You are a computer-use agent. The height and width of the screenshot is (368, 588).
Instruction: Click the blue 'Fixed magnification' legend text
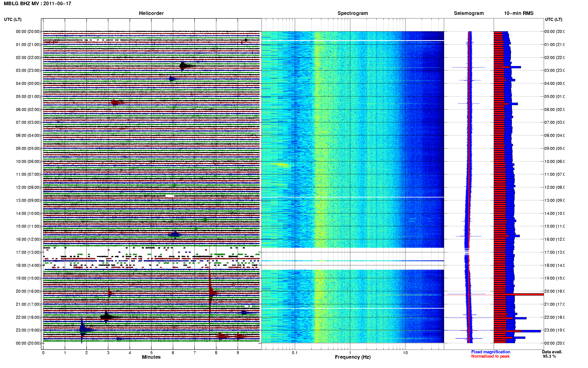[x=491, y=352]
